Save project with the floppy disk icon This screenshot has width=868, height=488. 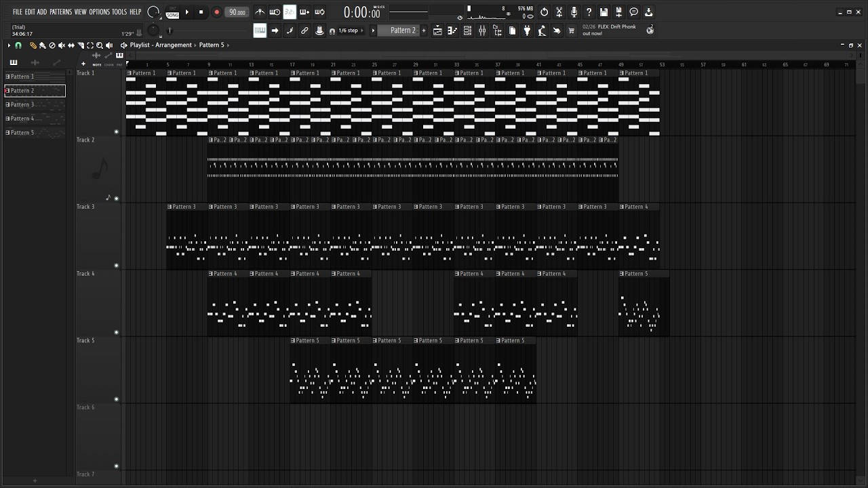[x=604, y=12]
